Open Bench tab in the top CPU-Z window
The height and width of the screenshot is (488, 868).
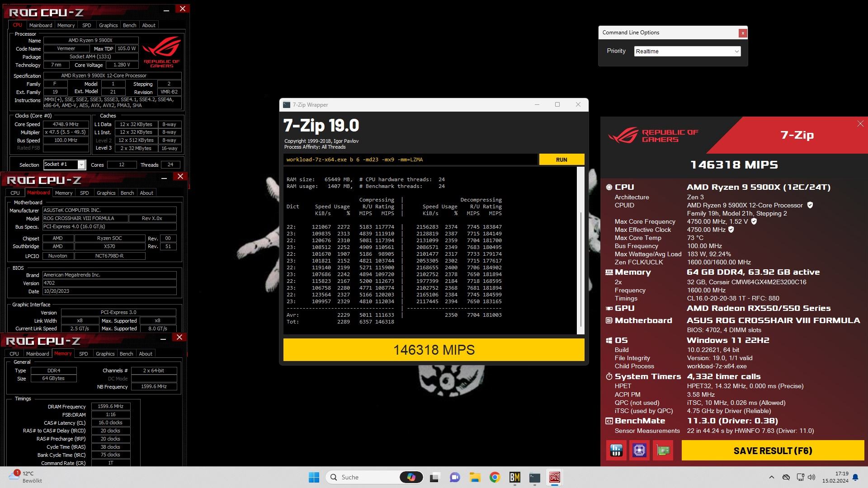click(x=130, y=25)
